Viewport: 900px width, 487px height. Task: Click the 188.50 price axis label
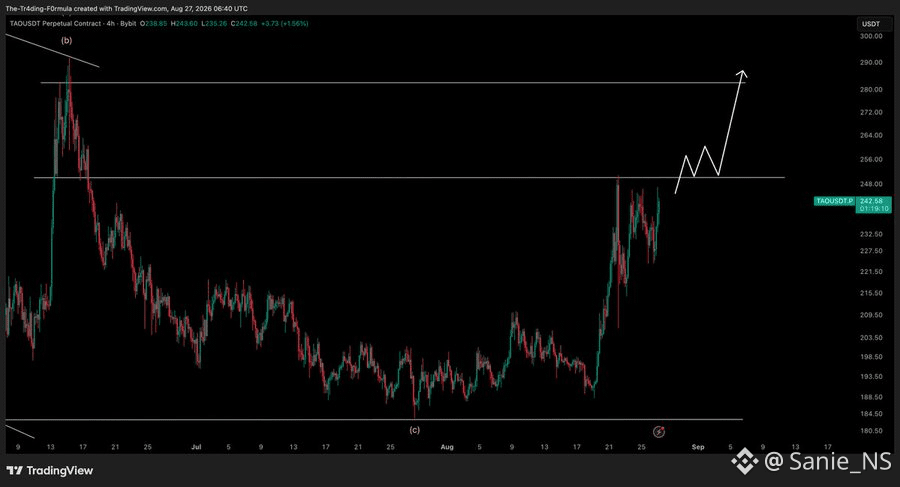pyautogui.click(x=871, y=397)
